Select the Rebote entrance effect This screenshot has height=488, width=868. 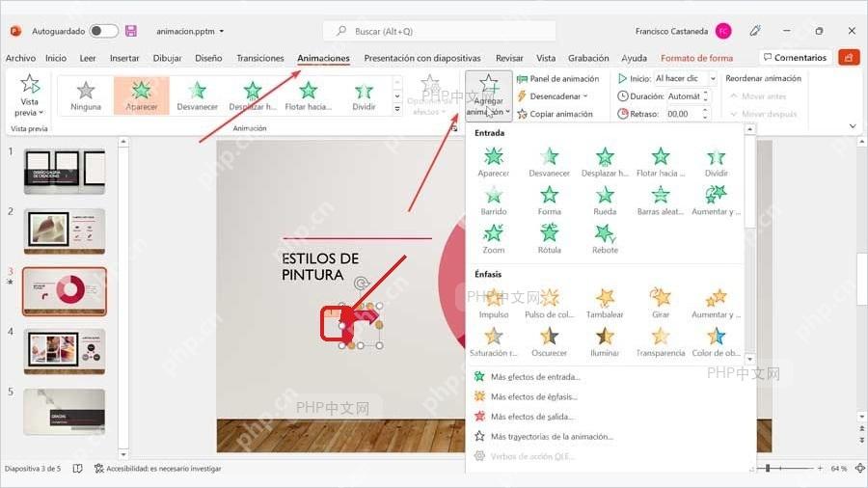tap(605, 239)
